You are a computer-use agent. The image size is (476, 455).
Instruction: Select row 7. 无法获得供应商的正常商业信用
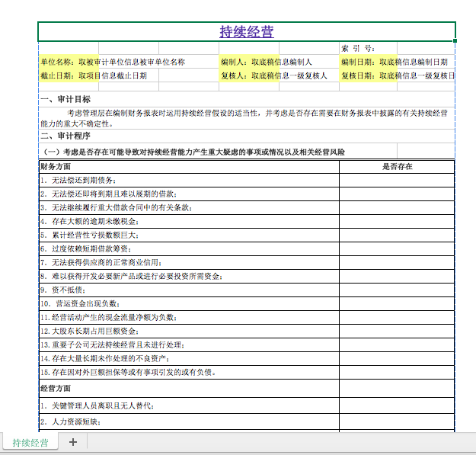click(189, 262)
